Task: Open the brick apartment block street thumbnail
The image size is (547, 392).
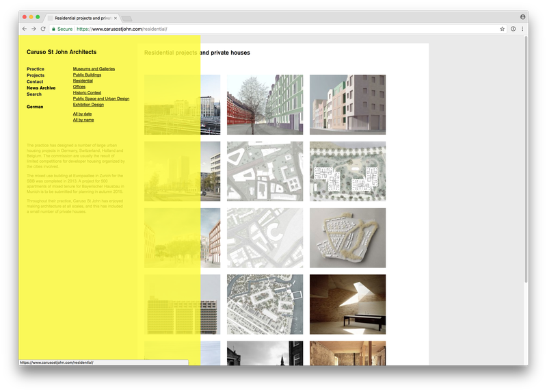Action: tap(182, 237)
